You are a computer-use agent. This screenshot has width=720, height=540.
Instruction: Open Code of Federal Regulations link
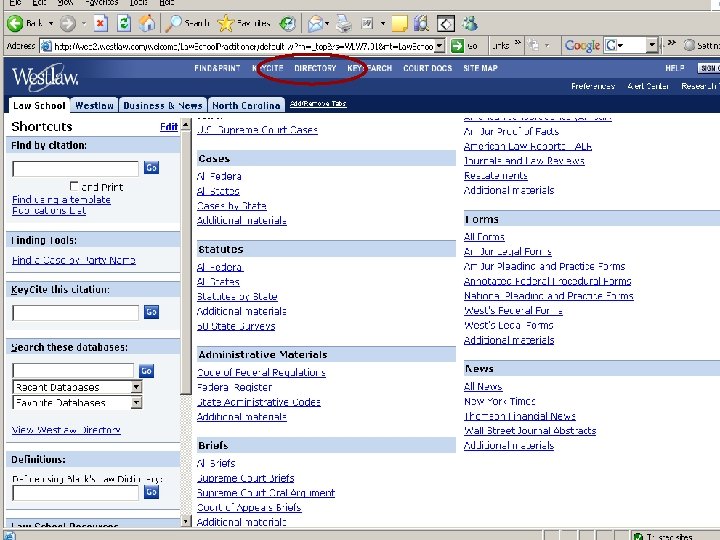point(261,372)
